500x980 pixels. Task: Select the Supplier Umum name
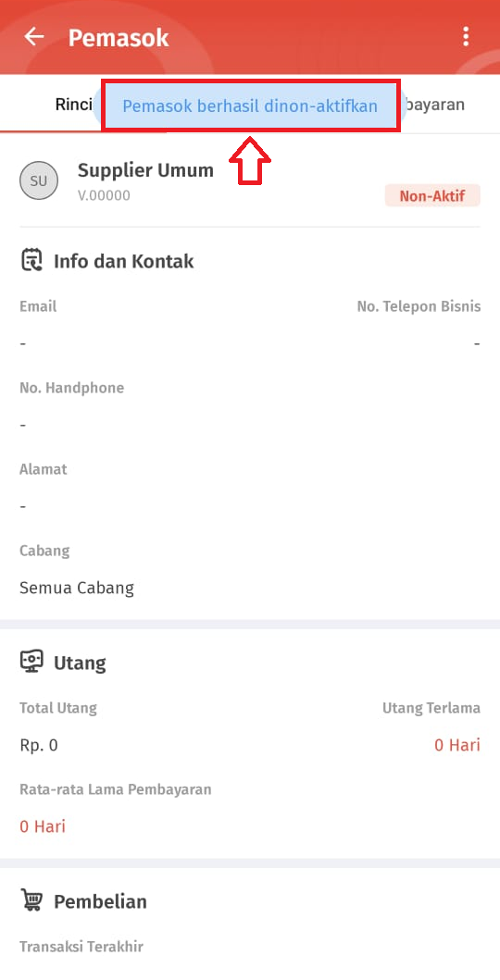[145, 170]
